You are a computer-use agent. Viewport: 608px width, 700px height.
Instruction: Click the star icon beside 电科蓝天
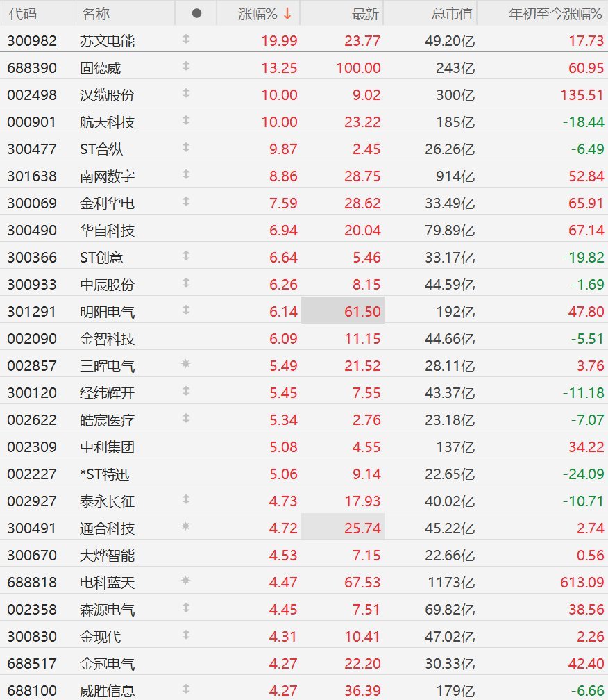click(186, 581)
